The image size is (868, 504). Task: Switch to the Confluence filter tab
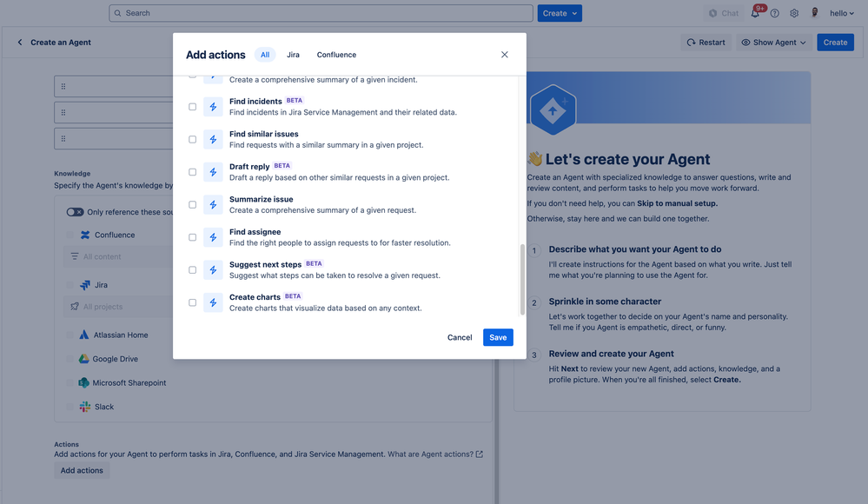336,54
